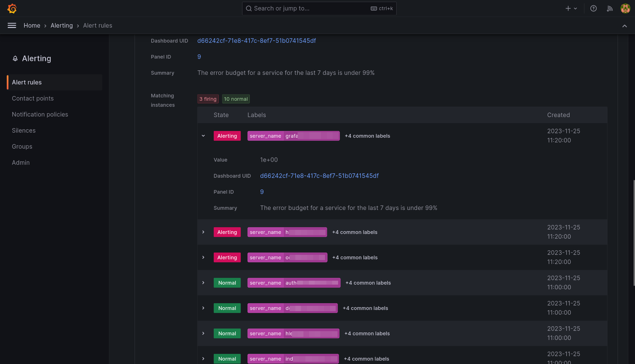Click the bell icon beside the Alerting heading
635x364 pixels.
(x=15, y=59)
